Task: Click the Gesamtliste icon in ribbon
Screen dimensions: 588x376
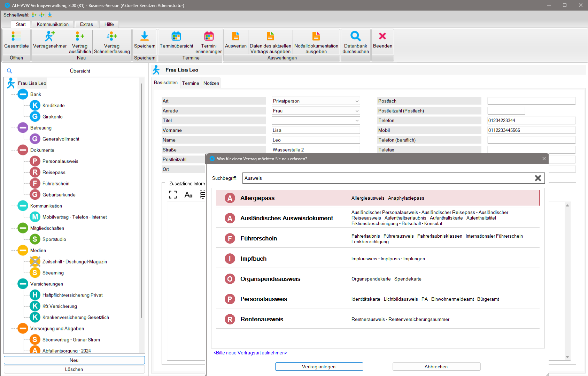Action: pos(16,36)
